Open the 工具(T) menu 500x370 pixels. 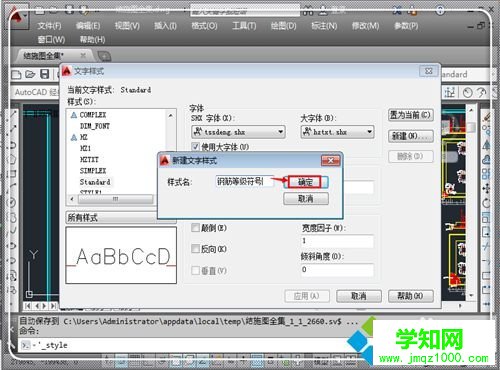[244, 26]
